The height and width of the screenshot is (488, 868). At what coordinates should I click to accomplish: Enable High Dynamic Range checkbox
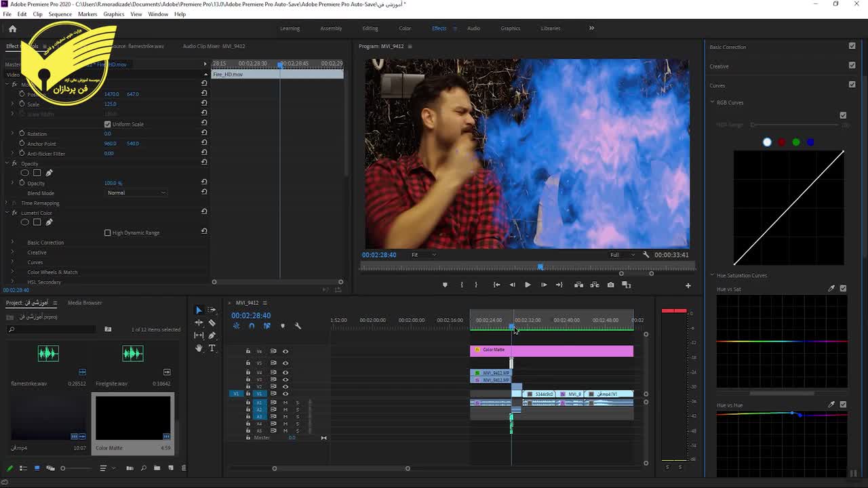[107, 232]
